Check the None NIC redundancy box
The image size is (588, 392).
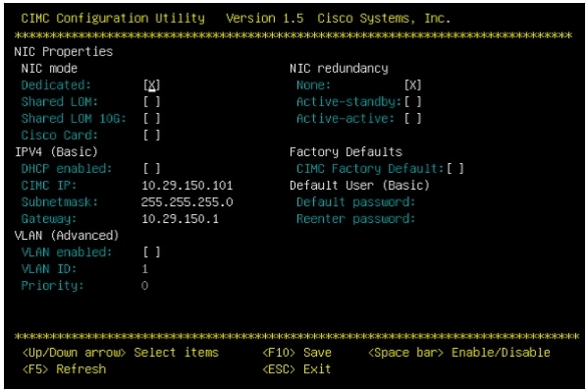(x=413, y=84)
